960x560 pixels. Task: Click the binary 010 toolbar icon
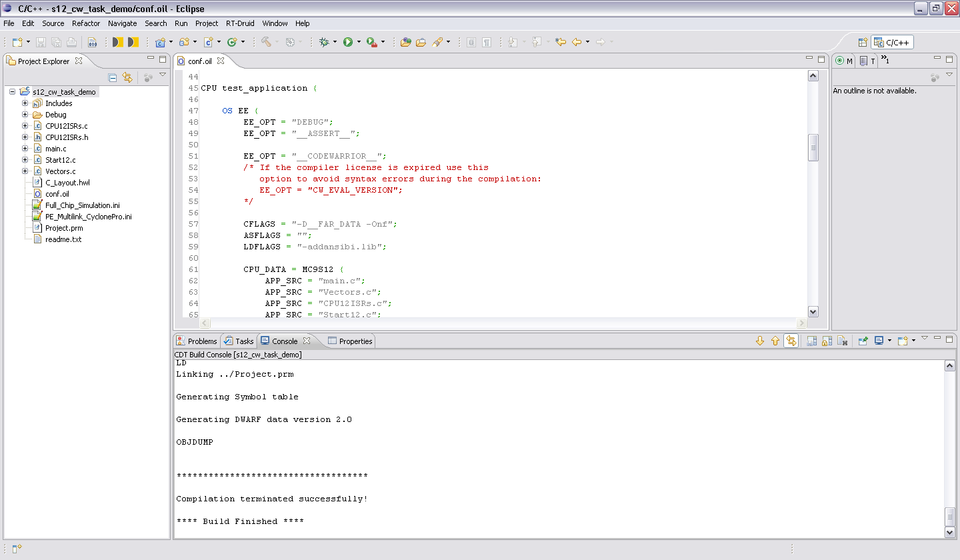pyautogui.click(x=93, y=42)
